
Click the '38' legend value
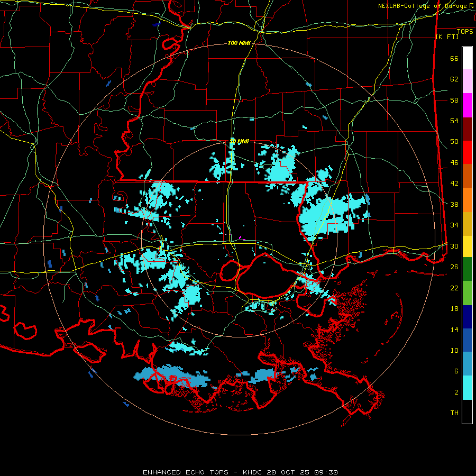pyautogui.click(x=454, y=204)
